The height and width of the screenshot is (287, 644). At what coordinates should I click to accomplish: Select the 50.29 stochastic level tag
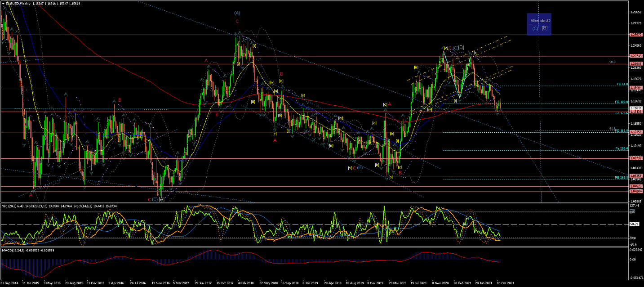click(634, 224)
